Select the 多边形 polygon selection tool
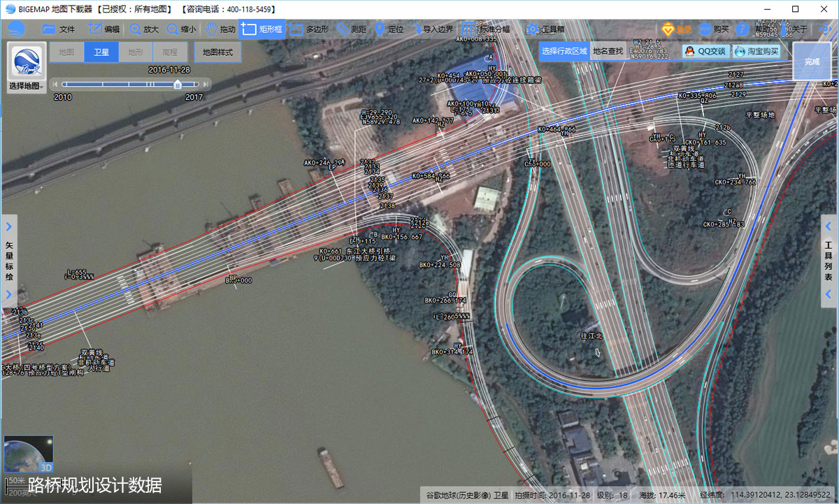 (x=309, y=29)
